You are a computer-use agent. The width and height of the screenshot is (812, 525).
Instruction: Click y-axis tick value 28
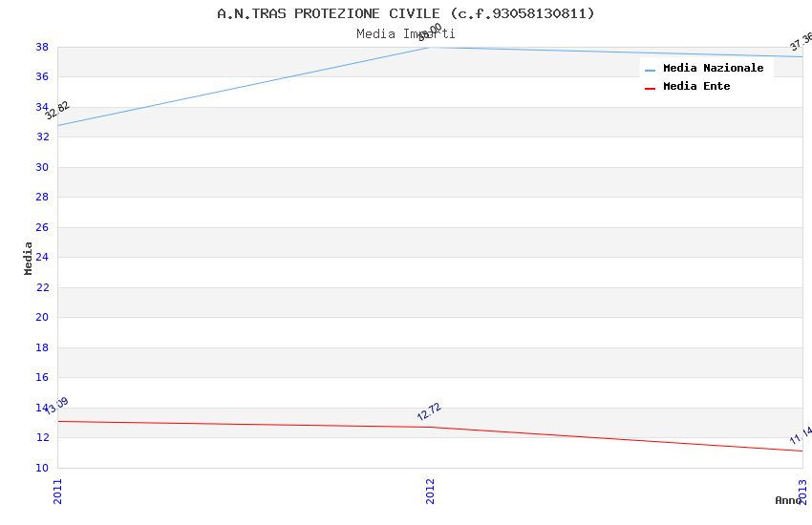click(x=42, y=197)
